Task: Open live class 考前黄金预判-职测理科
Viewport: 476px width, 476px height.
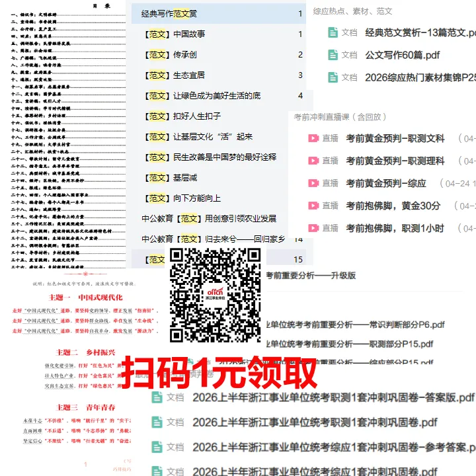Action: 395,161
